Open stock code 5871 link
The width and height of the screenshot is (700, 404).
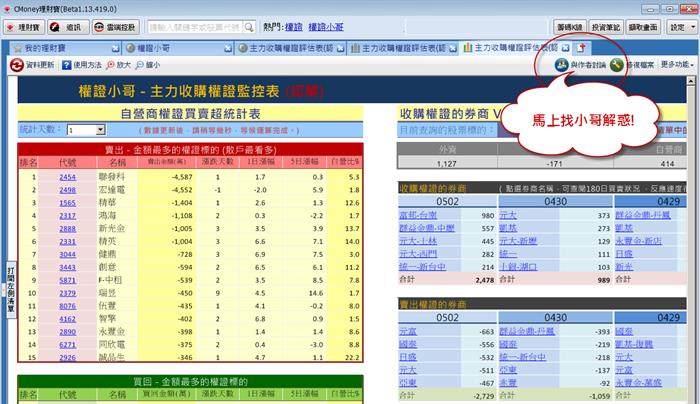(67, 281)
